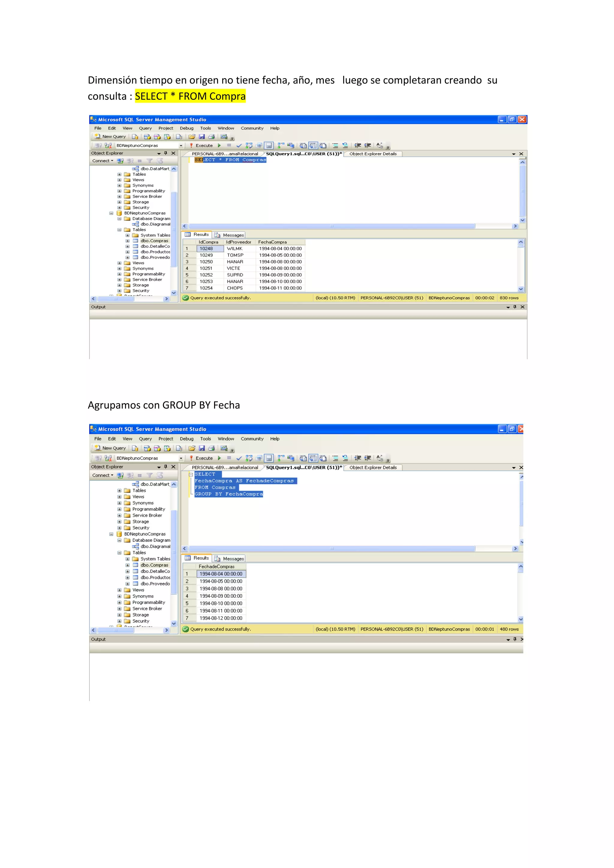Switch to Messages tab in upper window
Screen dimensions: 614x868
[229, 235]
